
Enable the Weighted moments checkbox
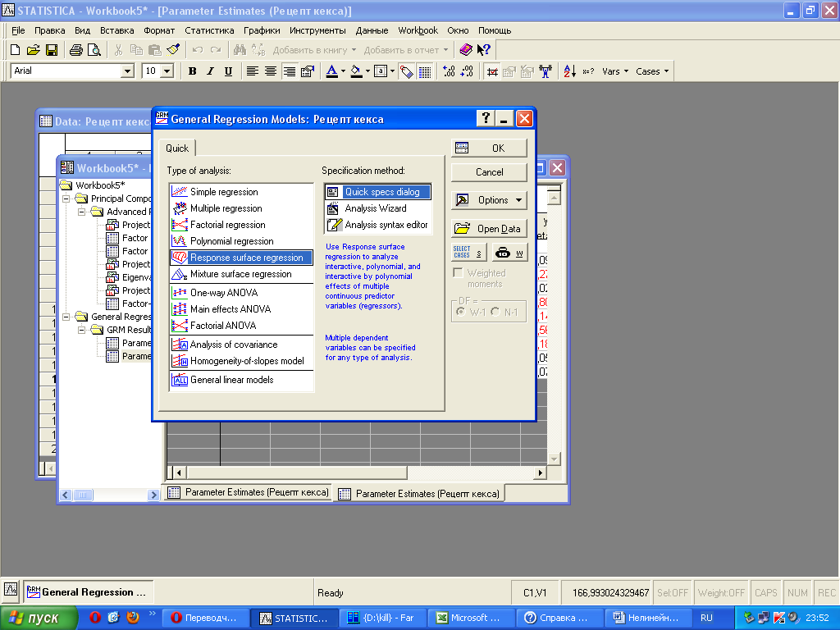[x=458, y=272]
